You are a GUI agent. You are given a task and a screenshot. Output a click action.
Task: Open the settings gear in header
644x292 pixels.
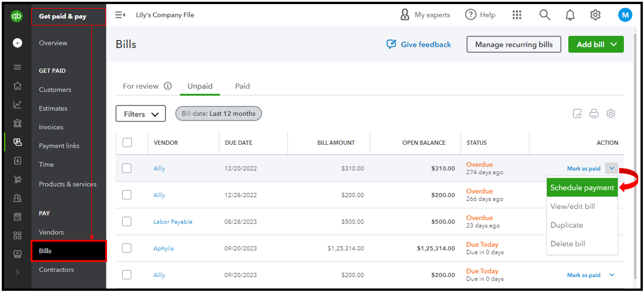point(595,15)
